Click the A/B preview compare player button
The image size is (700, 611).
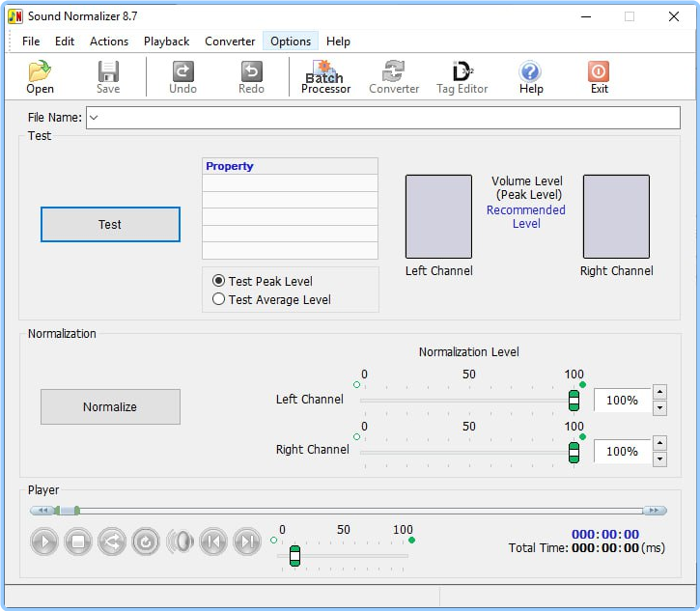112,542
